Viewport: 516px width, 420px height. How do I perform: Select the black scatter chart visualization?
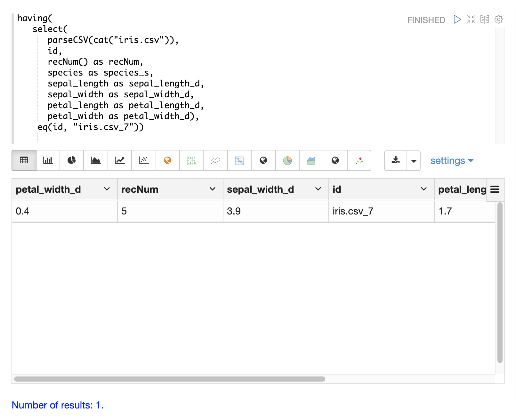pyautogui.click(x=144, y=160)
